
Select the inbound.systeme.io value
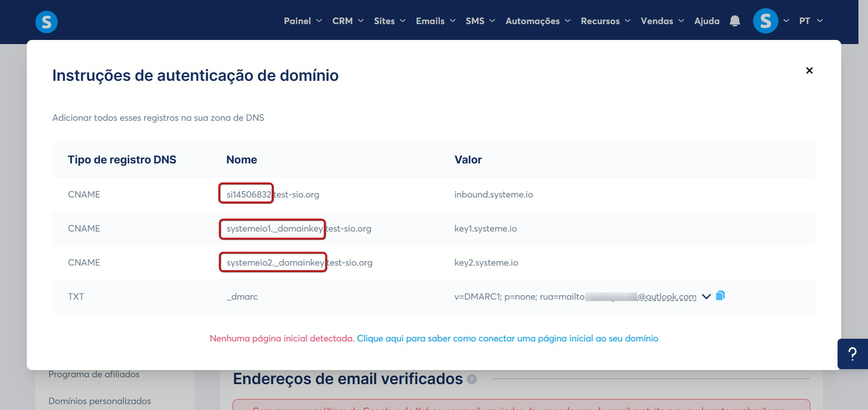pyautogui.click(x=494, y=194)
